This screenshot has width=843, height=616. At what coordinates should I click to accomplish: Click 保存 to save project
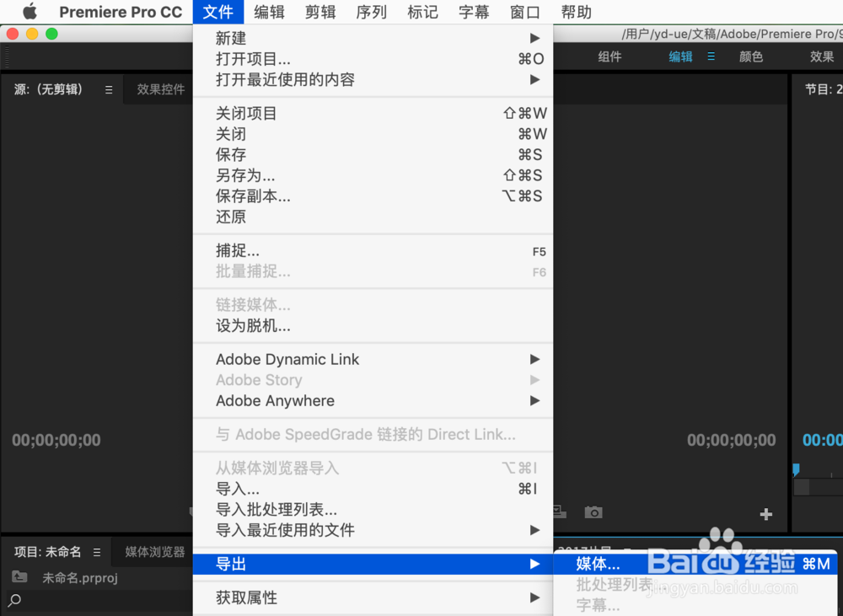[x=373, y=155]
